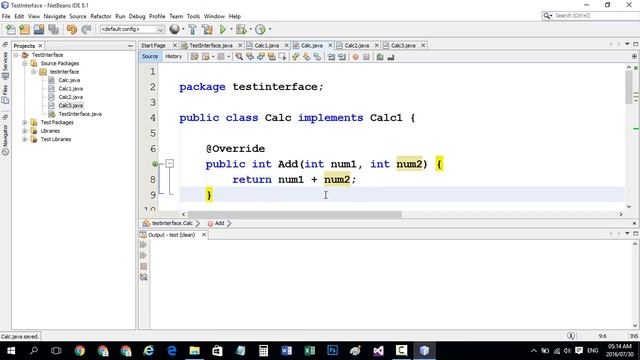The width and height of the screenshot is (640, 360).
Task: Click the Open Project toolbar icon
Action: 39,29
